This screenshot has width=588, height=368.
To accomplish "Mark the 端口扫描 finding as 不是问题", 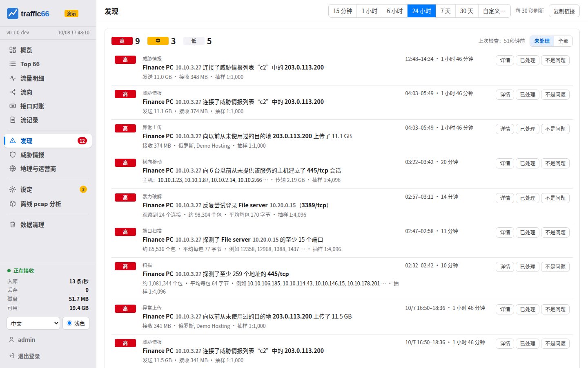I will 555,232.
